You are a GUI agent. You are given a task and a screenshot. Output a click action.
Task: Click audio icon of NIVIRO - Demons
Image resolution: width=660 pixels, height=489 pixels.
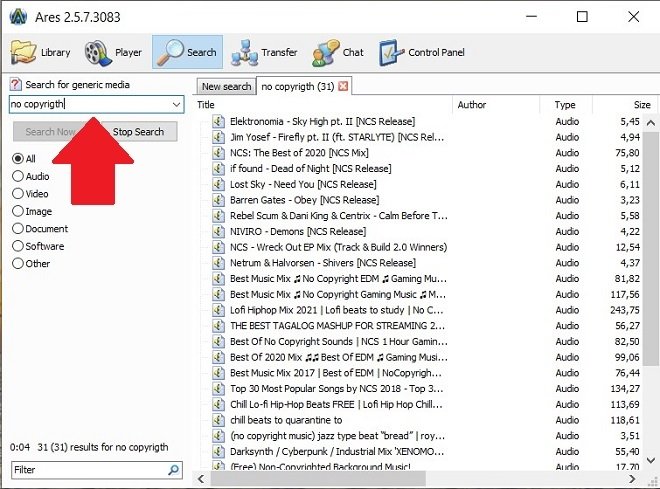point(218,231)
